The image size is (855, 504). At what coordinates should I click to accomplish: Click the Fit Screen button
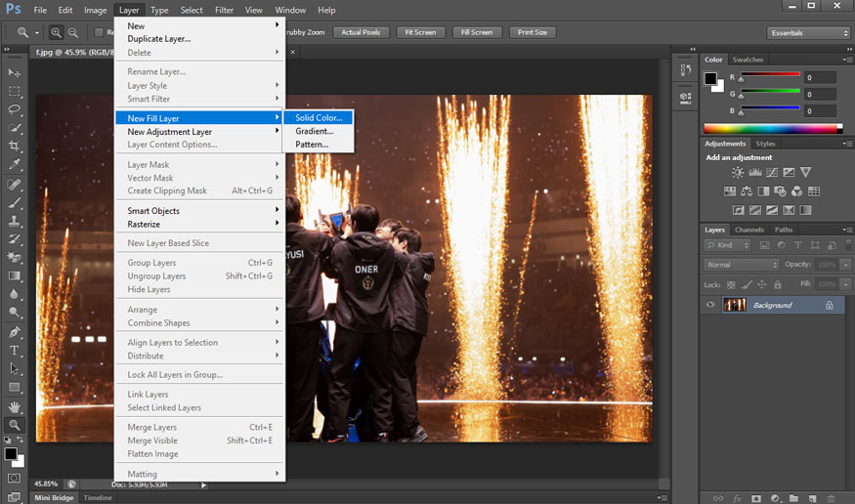coord(420,32)
